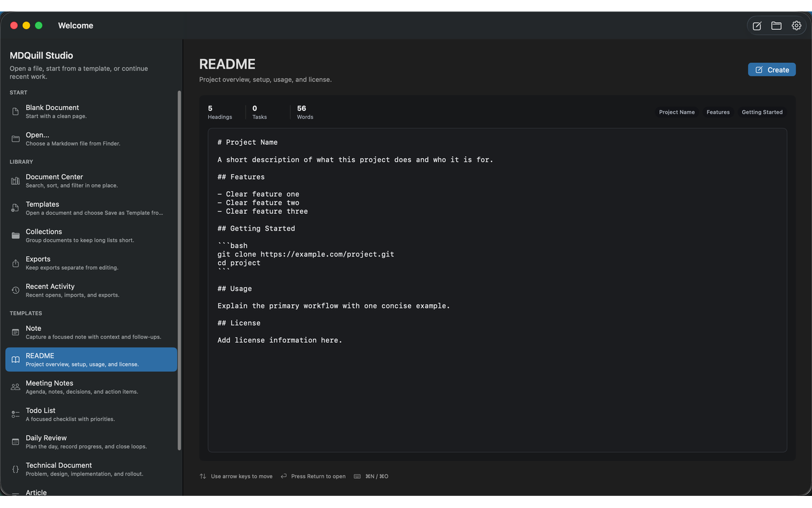812x508 pixels.
Task: Click the '## Usage' line in preview
Action: tap(235, 288)
